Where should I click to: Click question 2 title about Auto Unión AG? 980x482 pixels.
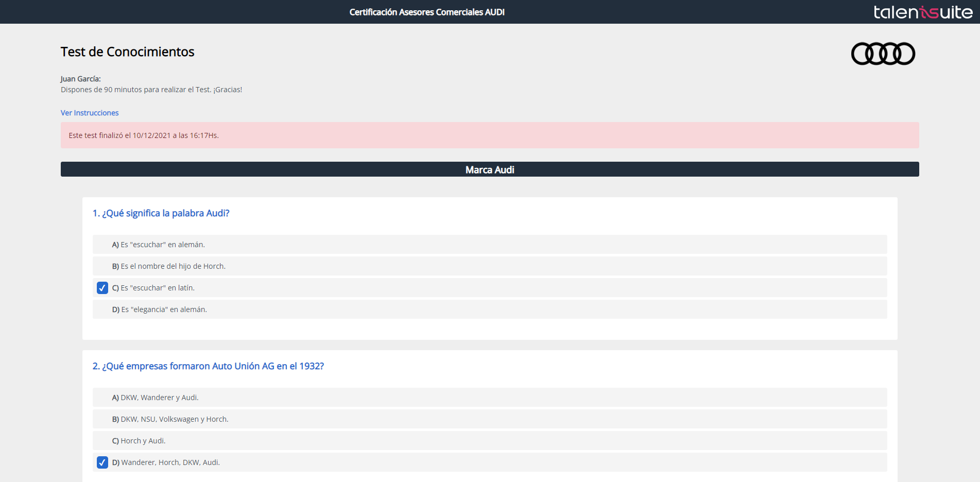coord(208,366)
